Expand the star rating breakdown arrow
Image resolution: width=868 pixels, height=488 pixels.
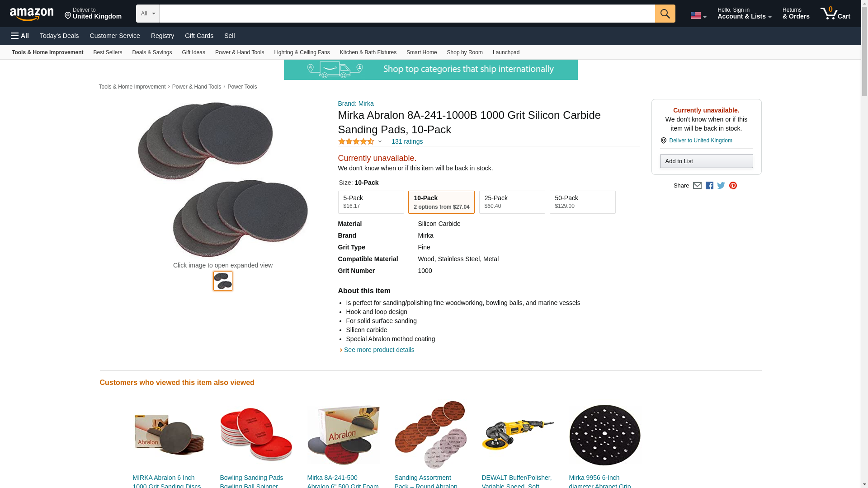[380, 142]
